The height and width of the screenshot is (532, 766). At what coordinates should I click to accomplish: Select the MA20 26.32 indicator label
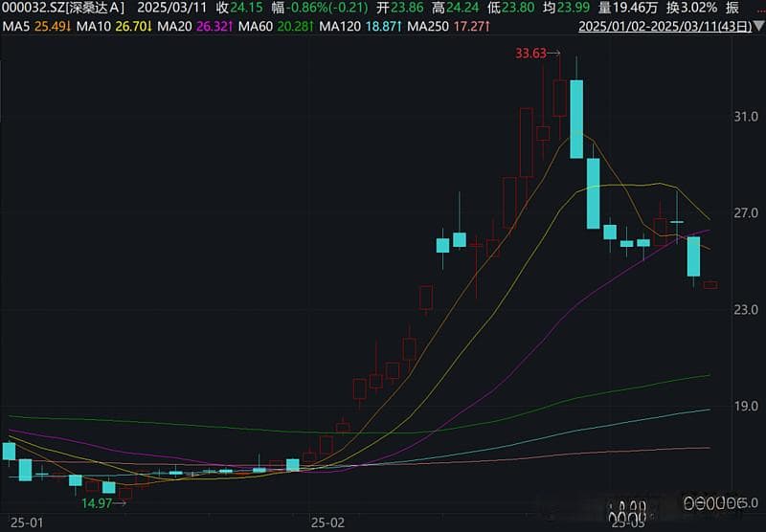click(194, 27)
